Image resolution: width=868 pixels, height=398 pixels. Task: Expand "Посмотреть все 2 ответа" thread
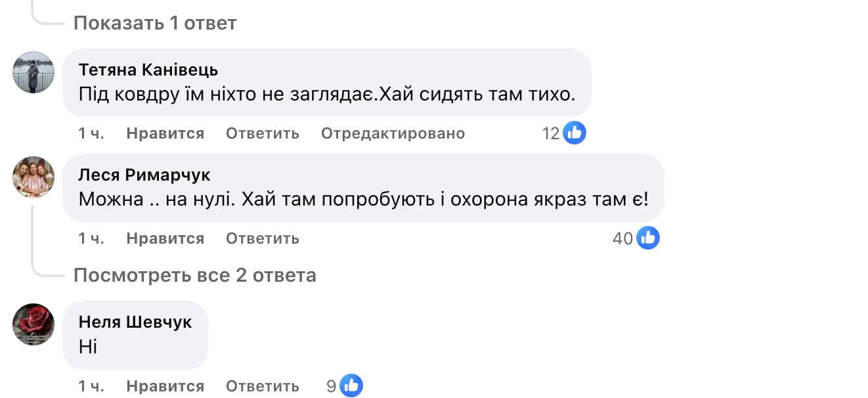click(195, 275)
